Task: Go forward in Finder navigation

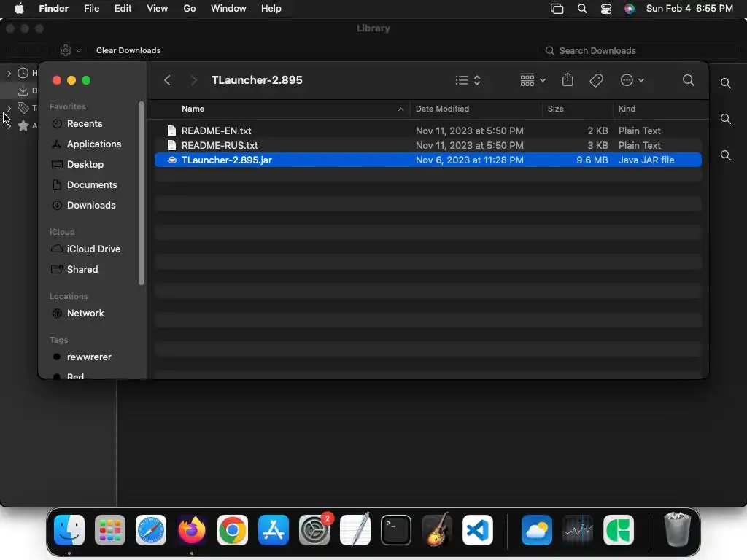Action: 193,80
